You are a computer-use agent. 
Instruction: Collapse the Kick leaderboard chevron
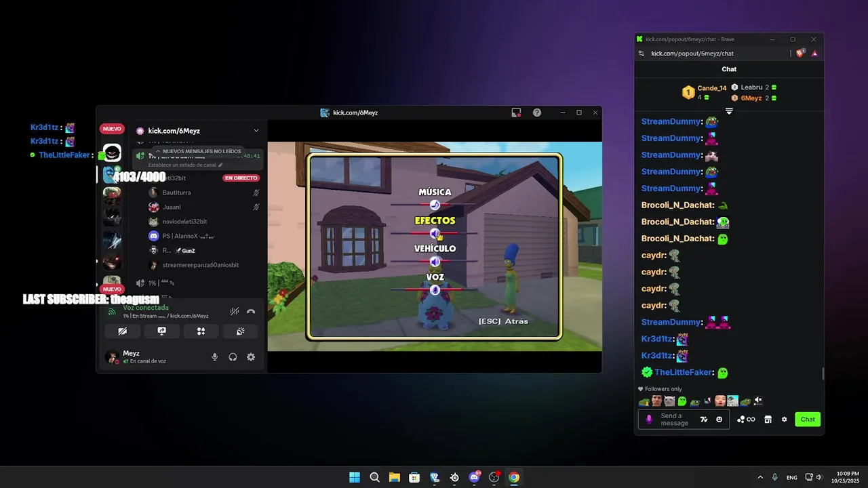click(x=729, y=110)
